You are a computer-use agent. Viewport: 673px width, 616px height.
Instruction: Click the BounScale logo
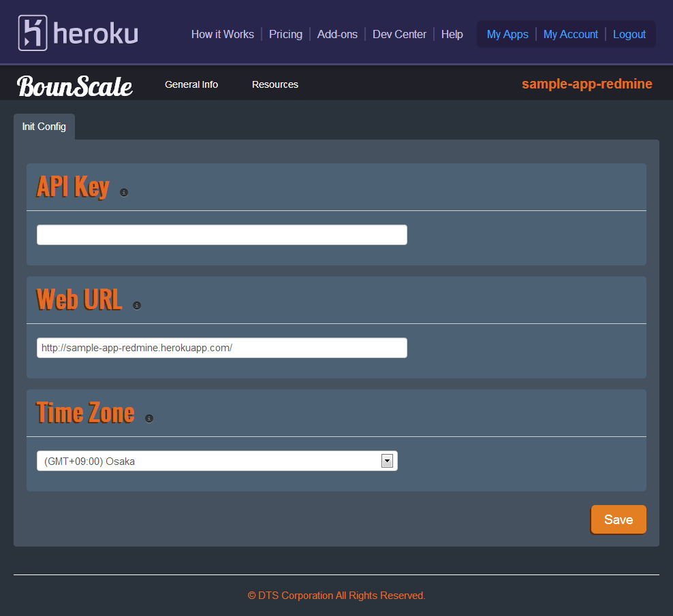(75, 86)
